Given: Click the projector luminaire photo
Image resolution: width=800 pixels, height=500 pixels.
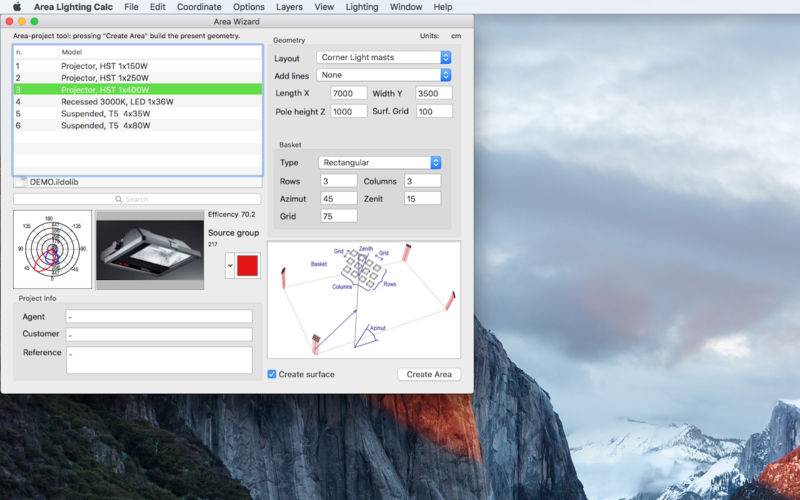Looking at the screenshot, I should click(149, 249).
